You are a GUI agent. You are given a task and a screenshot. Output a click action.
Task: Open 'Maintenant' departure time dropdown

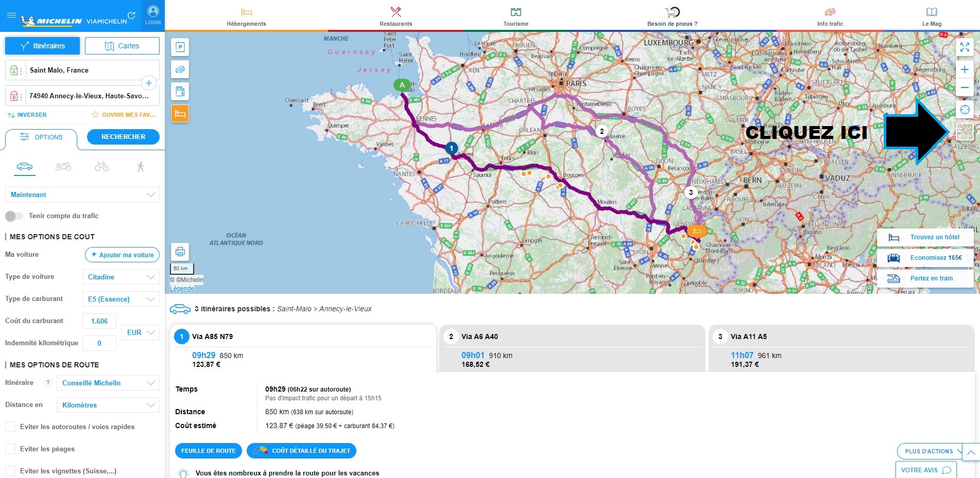click(x=82, y=194)
